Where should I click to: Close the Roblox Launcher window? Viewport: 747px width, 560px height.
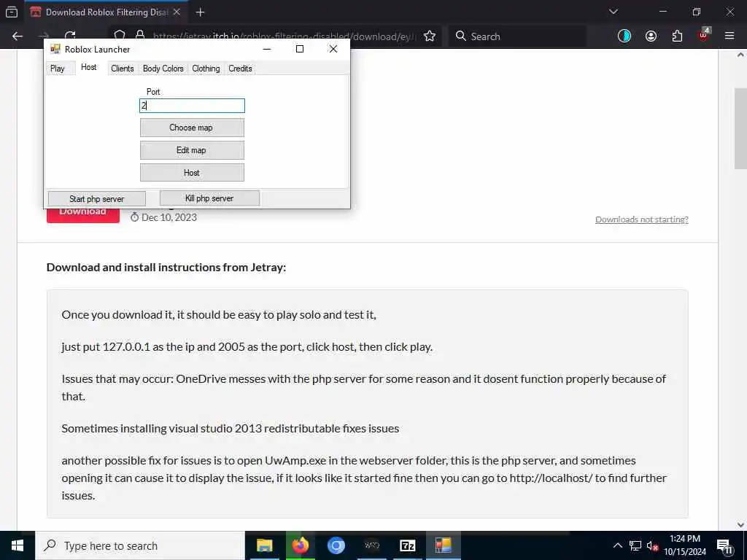click(333, 49)
